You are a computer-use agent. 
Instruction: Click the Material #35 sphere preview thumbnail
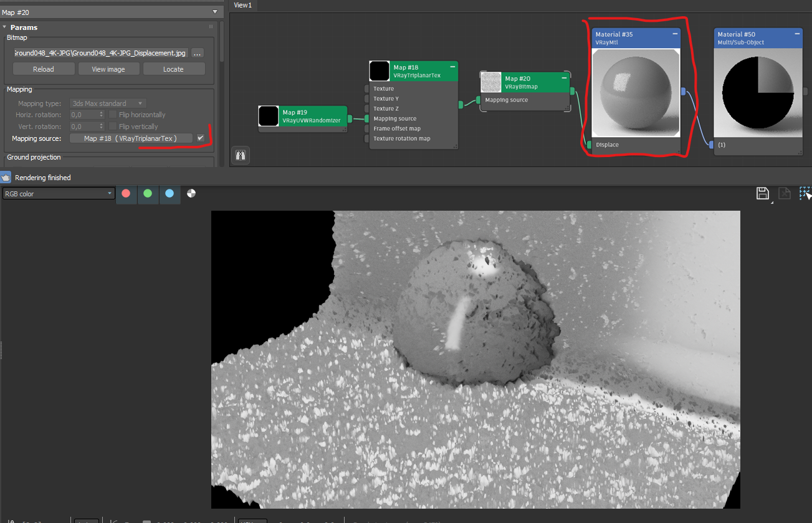636,93
